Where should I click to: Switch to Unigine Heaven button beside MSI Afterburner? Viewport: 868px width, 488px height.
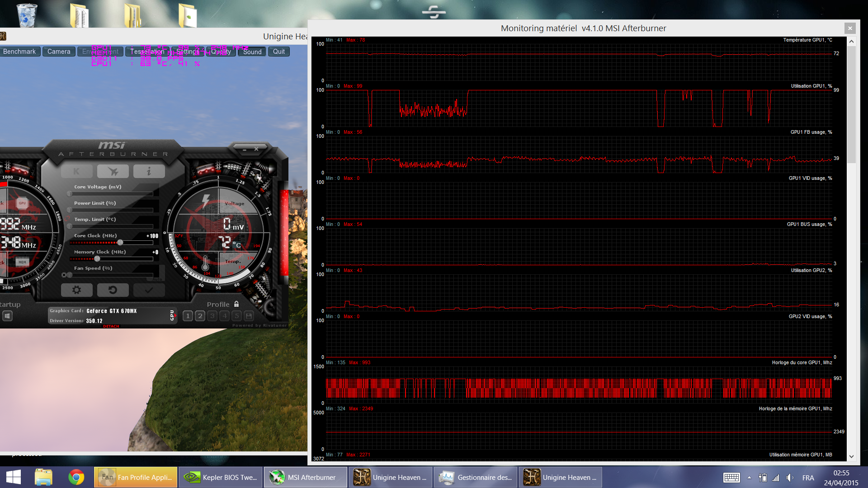point(391,477)
